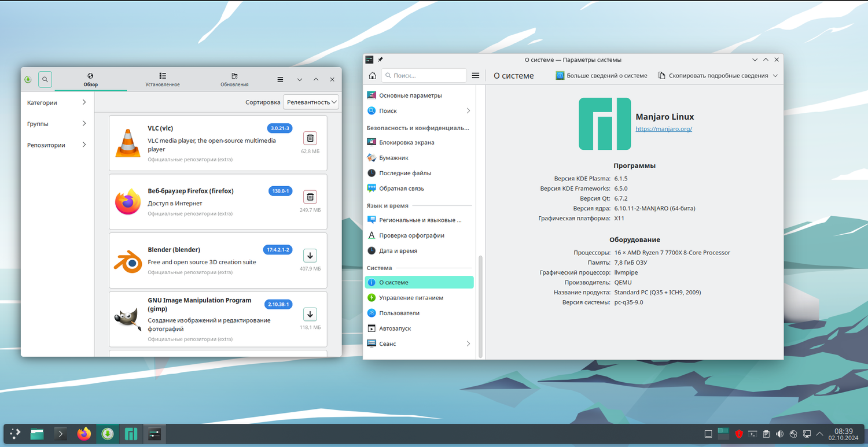Open volume control in system tray
The height and width of the screenshot is (447, 868).
(779, 434)
